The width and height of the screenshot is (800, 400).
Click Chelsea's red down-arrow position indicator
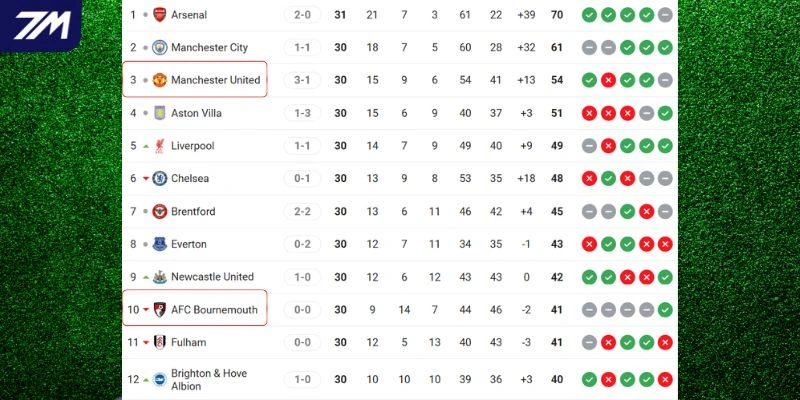(x=146, y=179)
